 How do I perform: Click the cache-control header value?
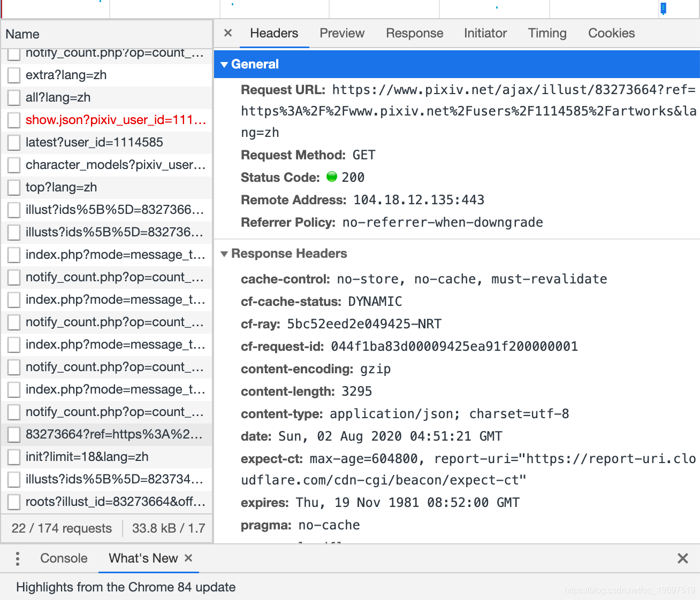(472, 279)
